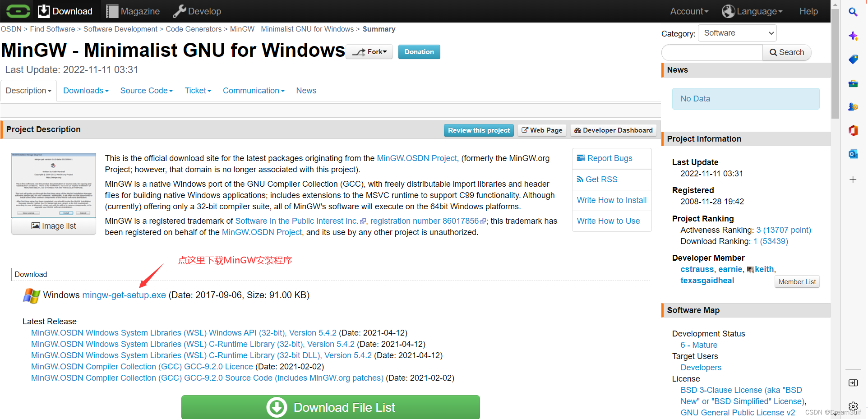Open developer keith profile
868x419 pixels.
pos(764,269)
